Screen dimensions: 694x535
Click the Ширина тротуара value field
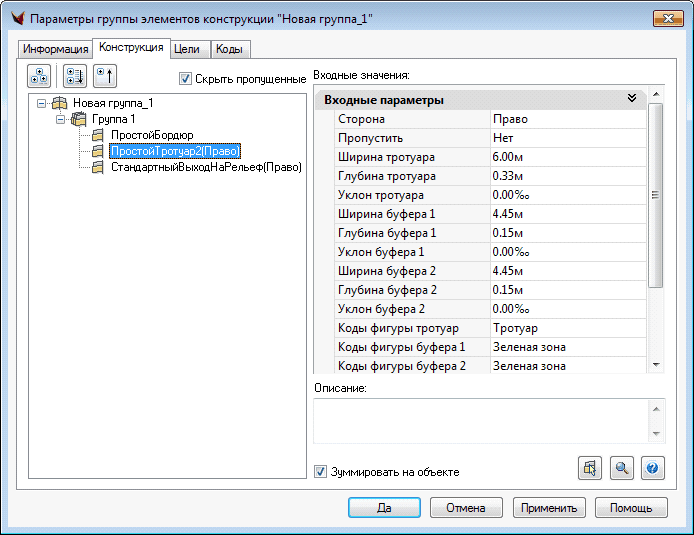pos(565,157)
